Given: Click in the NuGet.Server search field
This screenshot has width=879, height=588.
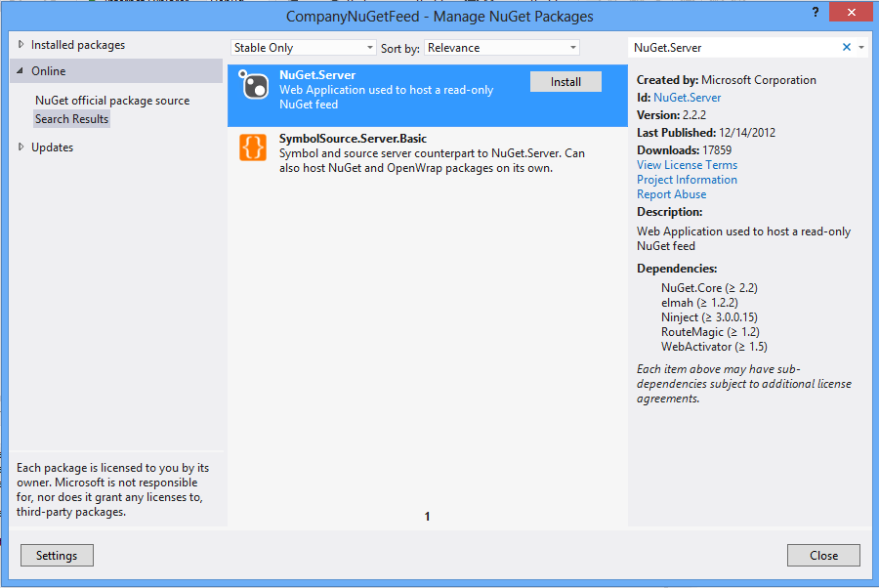Looking at the screenshot, I should [x=734, y=48].
